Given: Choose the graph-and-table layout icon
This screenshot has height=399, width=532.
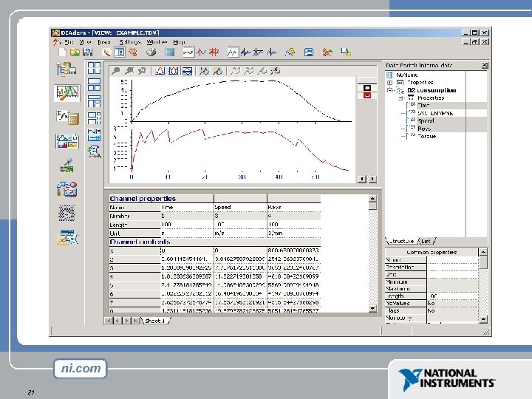Looking at the screenshot, I should click(94, 134).
